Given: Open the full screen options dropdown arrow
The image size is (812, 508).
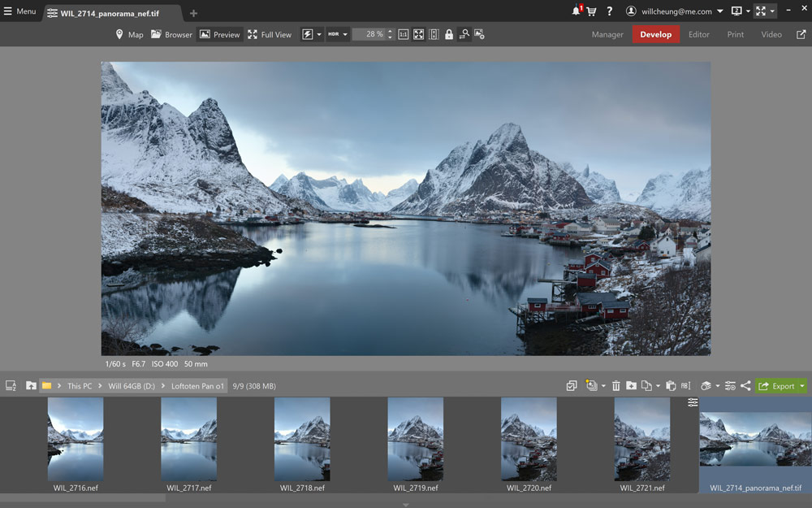Looking at the screenshot, I should pyautogui.click(x=772, y=11).
